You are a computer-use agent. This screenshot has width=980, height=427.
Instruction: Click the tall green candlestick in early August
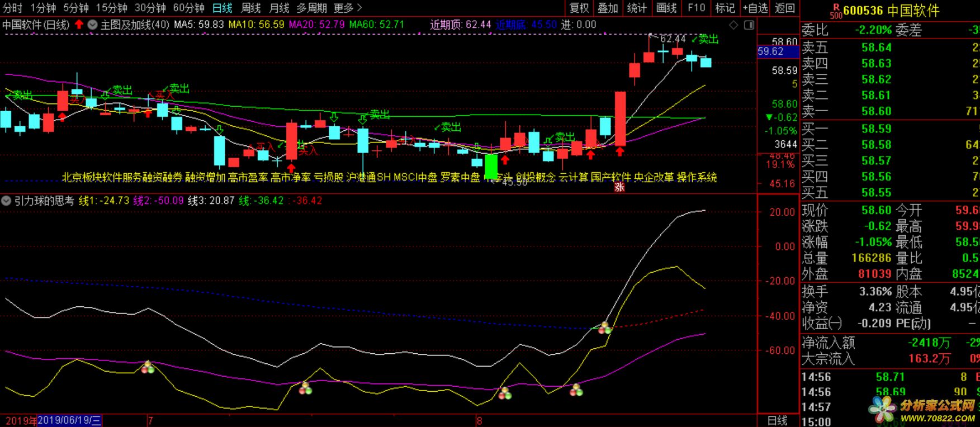click(491, 167)
